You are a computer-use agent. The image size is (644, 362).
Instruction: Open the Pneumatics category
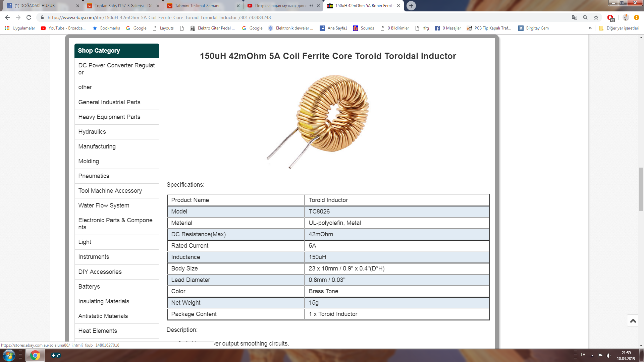pyautogui.click(x=117, y=176)
